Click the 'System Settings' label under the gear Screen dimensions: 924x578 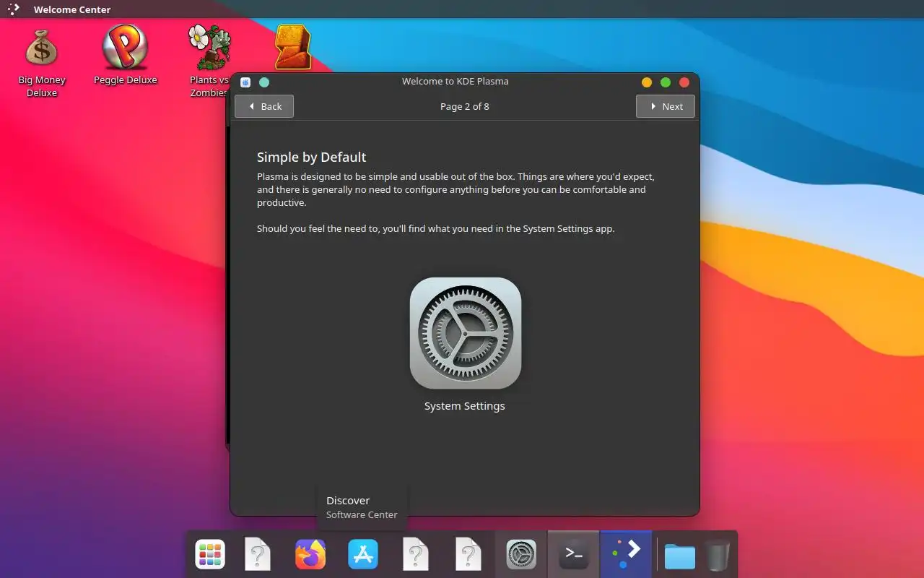tap(465, 406)
